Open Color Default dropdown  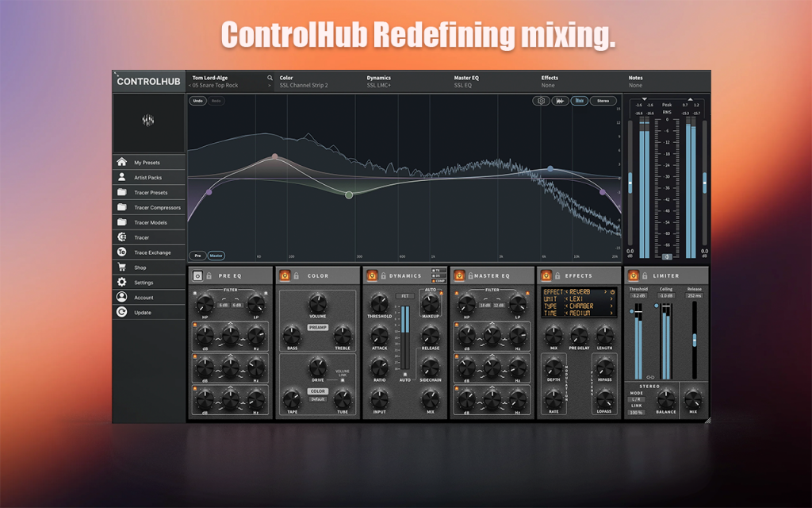[317, 399]
